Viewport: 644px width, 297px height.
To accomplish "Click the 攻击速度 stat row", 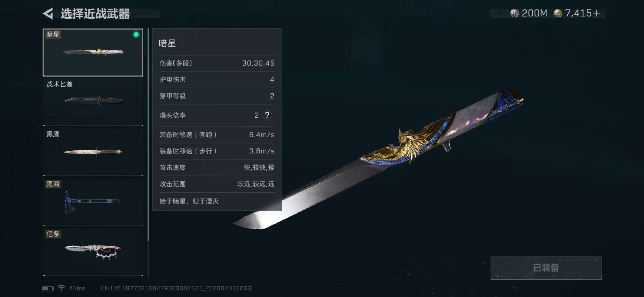I will [217, 168].
